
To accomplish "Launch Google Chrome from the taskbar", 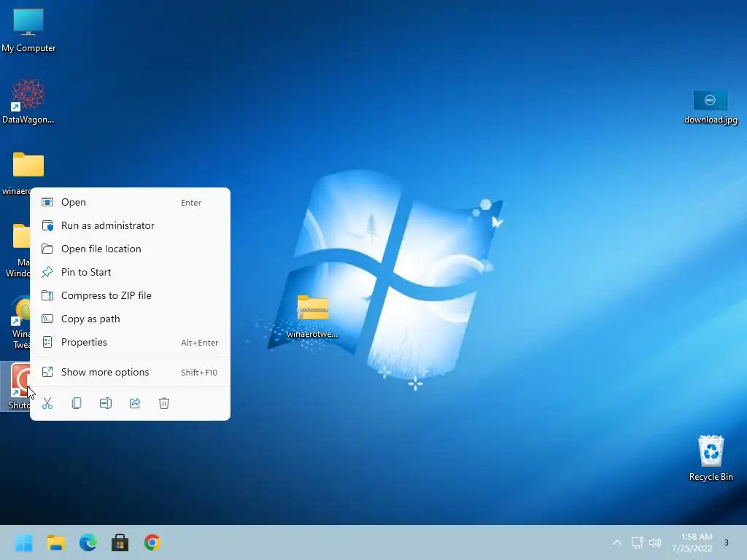I will click(152, 542).
